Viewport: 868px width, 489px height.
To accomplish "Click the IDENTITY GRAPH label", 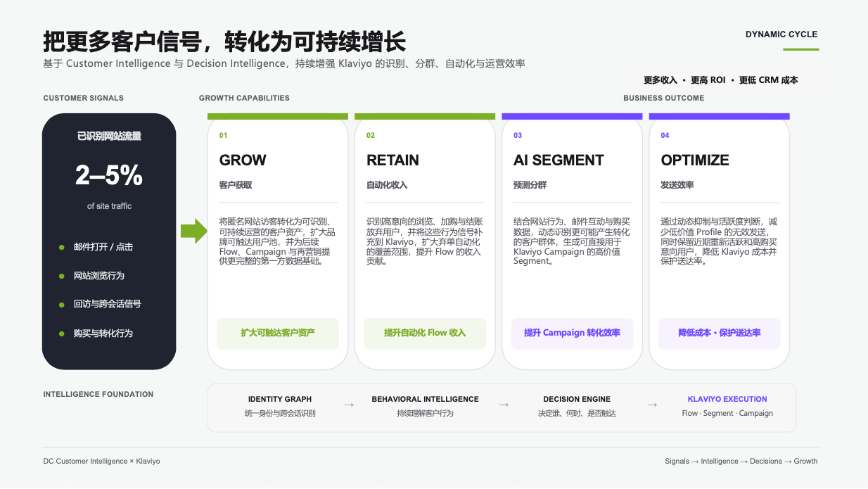I will pos(280,399).
